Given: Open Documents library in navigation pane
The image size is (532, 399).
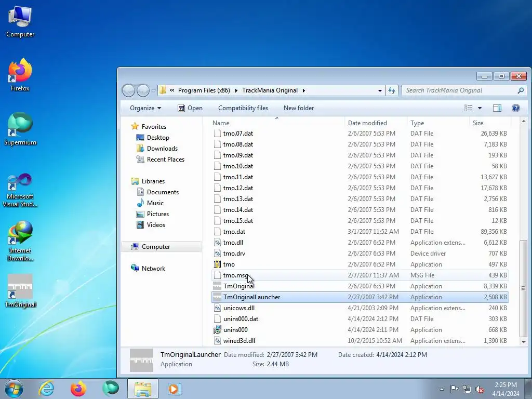Looking at the screenshot, I should click(163, 192).
